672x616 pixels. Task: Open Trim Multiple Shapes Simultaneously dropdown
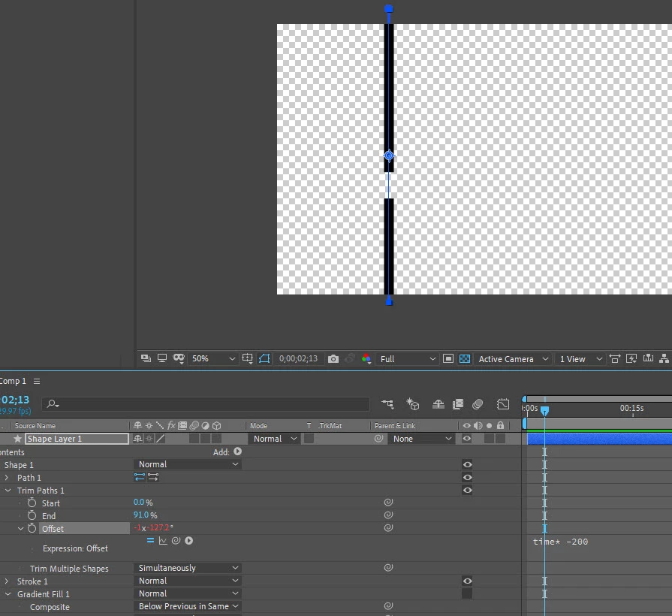click(187, 568)
